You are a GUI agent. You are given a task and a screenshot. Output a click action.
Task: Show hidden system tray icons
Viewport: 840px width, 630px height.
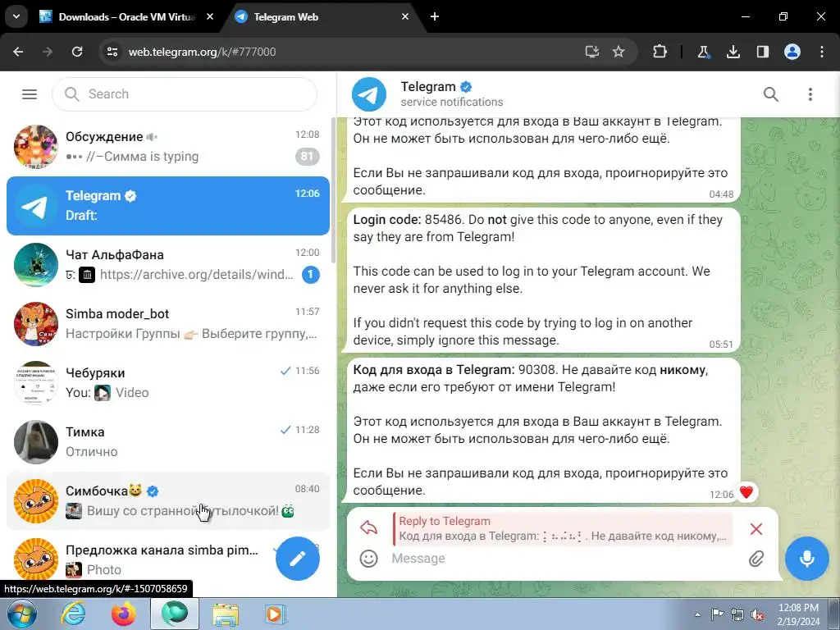(697, 614)
